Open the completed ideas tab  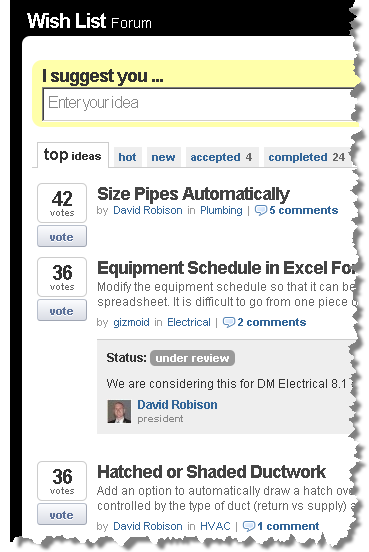coord(307,157)
